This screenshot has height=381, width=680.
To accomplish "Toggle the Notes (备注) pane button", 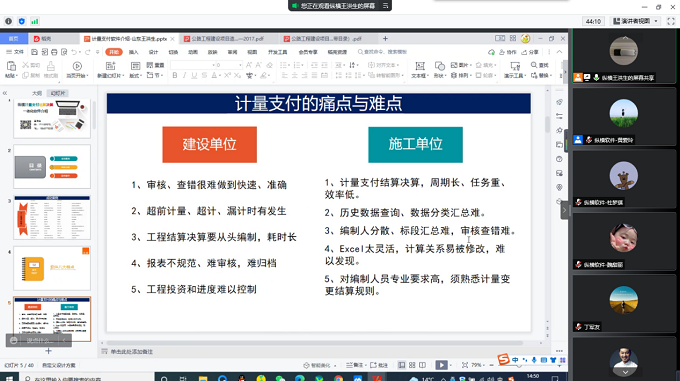I will click(355, 365).
